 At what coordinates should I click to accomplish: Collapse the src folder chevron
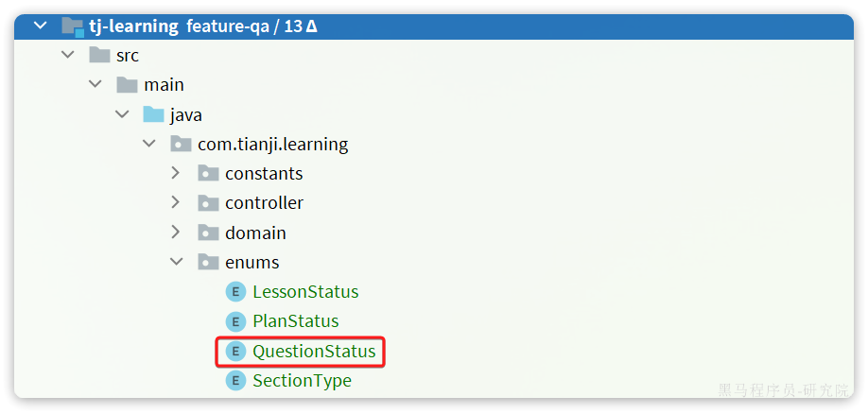[x=67, y=55]
